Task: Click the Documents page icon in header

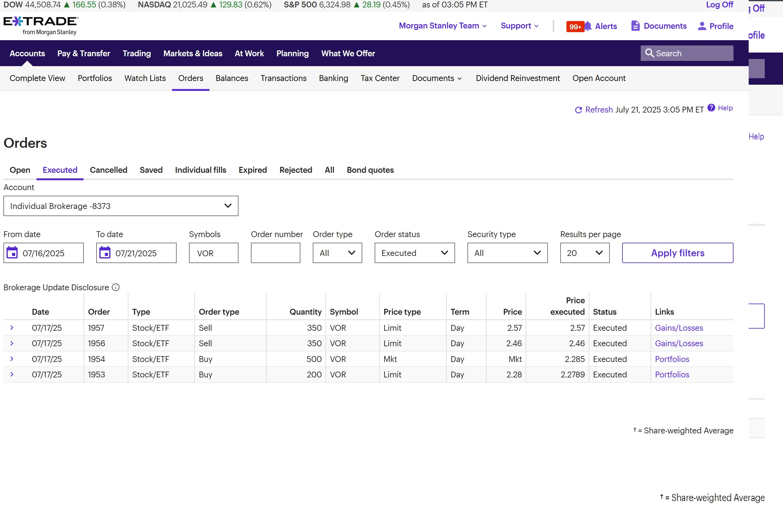Action: (635, 26)
